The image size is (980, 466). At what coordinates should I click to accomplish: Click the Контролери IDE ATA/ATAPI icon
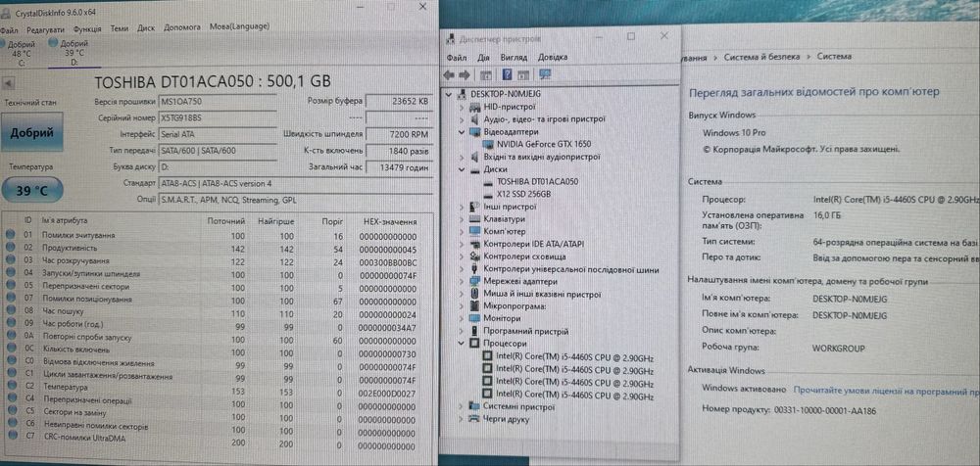tap(476, 244)
